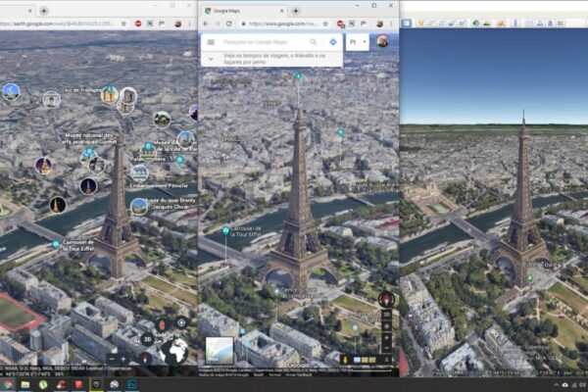Click the Arc de Triomphe place marker
Screen dimensions: 588x392
pos(107,96)
